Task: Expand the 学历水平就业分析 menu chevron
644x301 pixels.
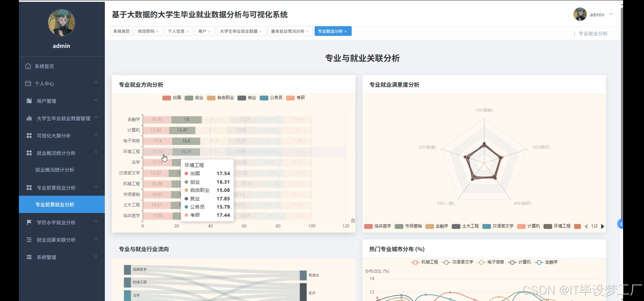Action: coord(96,222)
